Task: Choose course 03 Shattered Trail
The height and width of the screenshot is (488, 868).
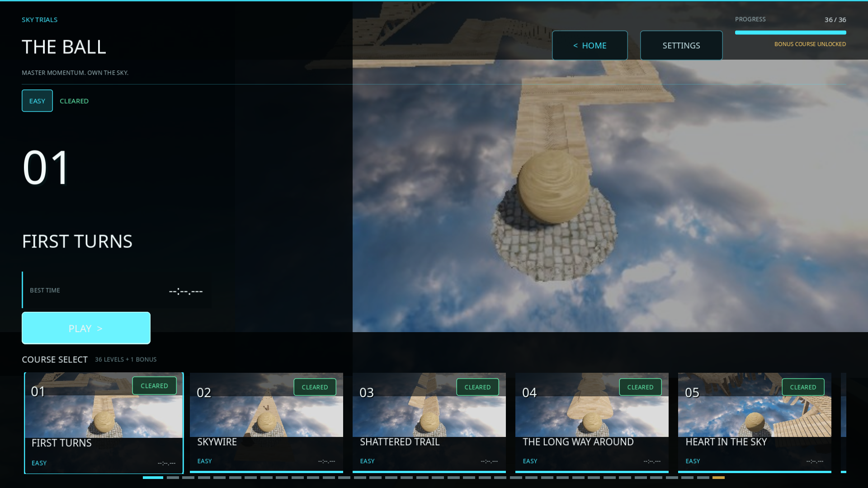Action: pos(429,422)
